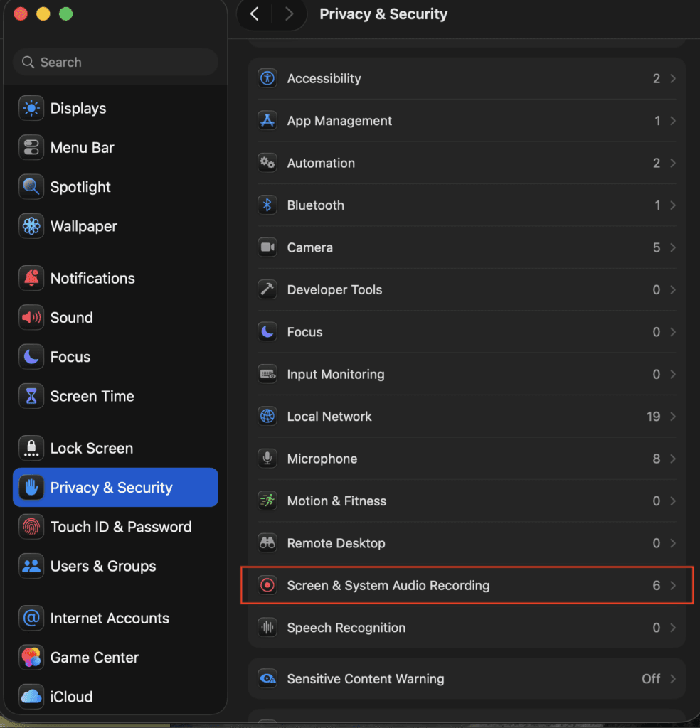This screenshot has height=728, width=700.
Task: Click the Focus moon icon in privacy list
Action: 267,332
